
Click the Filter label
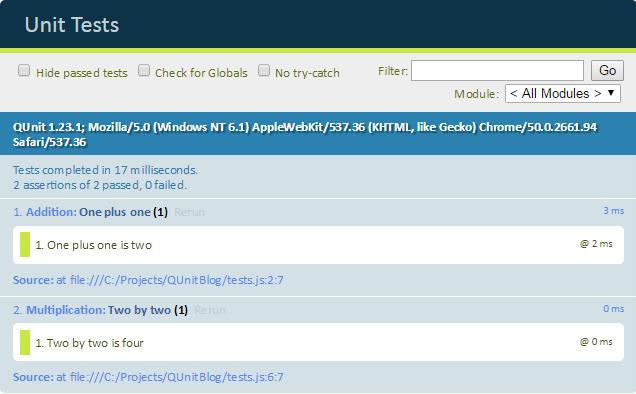tap(393, 71)
